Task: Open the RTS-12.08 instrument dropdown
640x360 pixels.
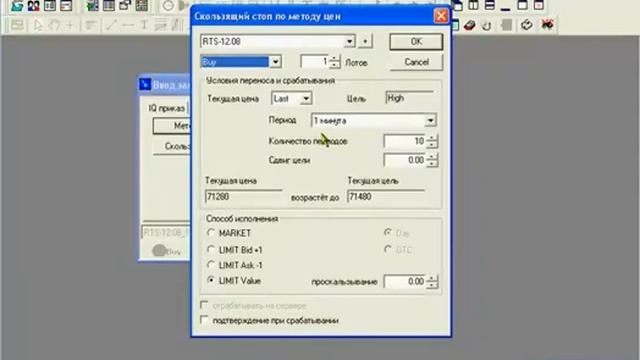Action: pyautogui.click(x=349, y=41)
